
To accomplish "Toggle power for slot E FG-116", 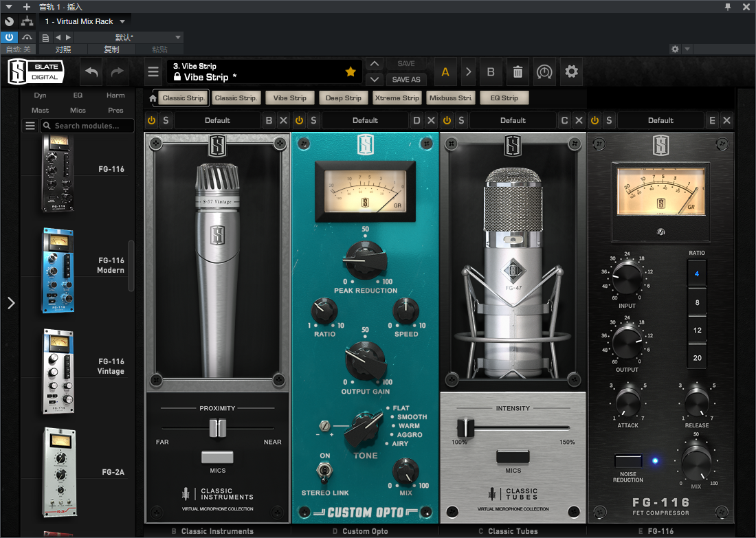I will pyautogui.click(x=594, y=120).
